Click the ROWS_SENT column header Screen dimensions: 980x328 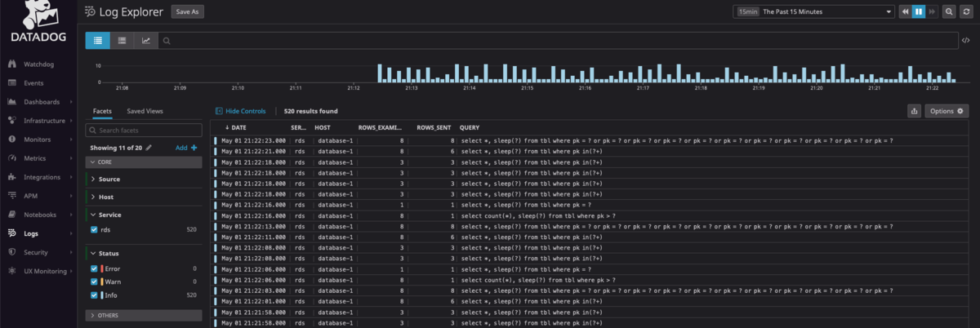tap(434, 128)
